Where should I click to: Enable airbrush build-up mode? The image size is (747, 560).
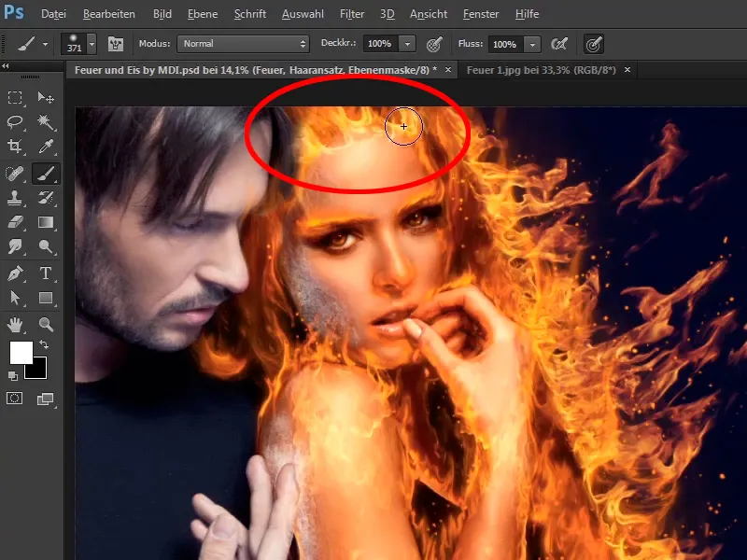click(559, 44)
